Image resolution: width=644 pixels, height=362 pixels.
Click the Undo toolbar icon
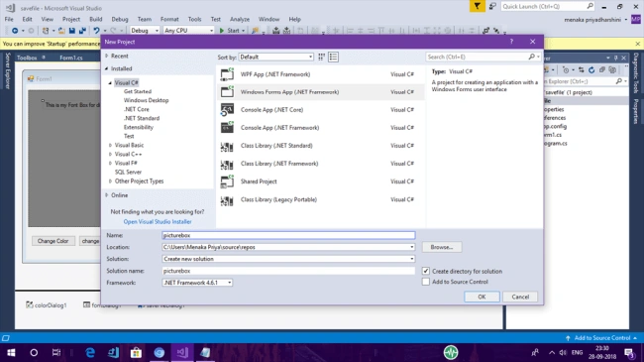(96, 31)
